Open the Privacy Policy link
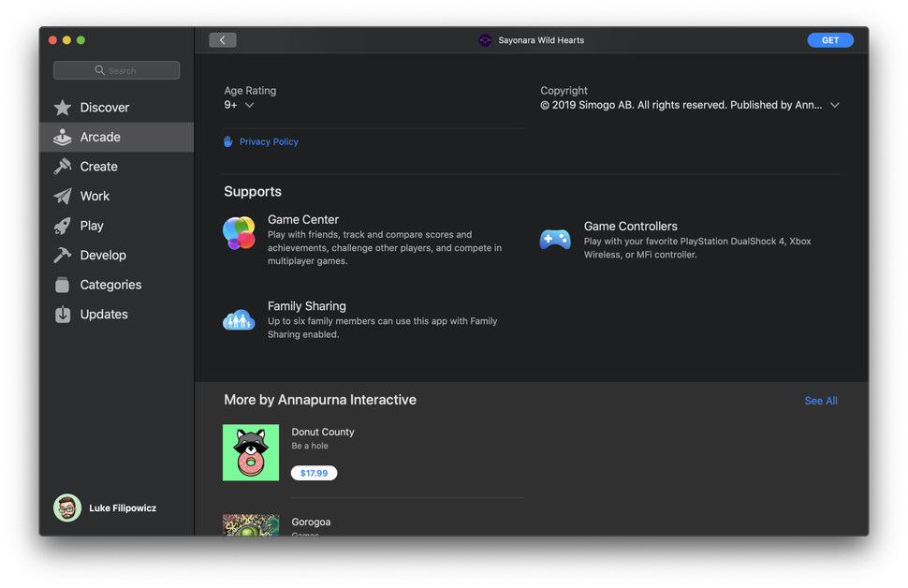The height and width of the screenshot is (588, 908). click(x=269, y=142)
